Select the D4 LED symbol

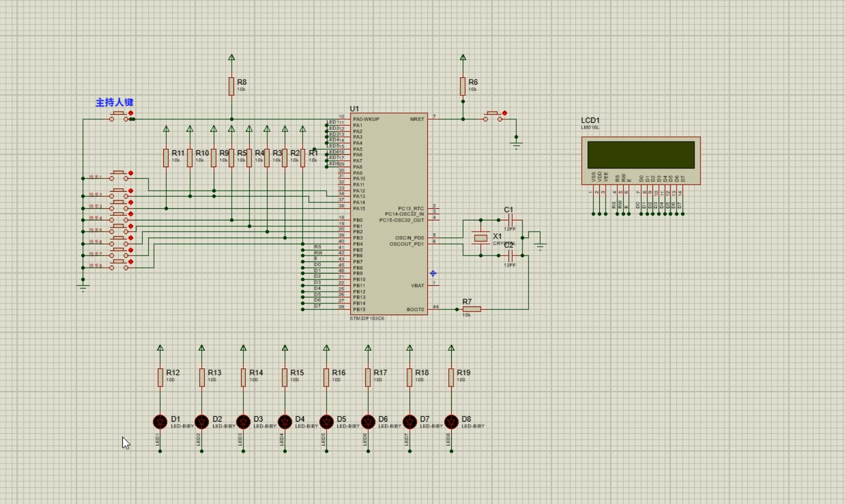[285, 422]
